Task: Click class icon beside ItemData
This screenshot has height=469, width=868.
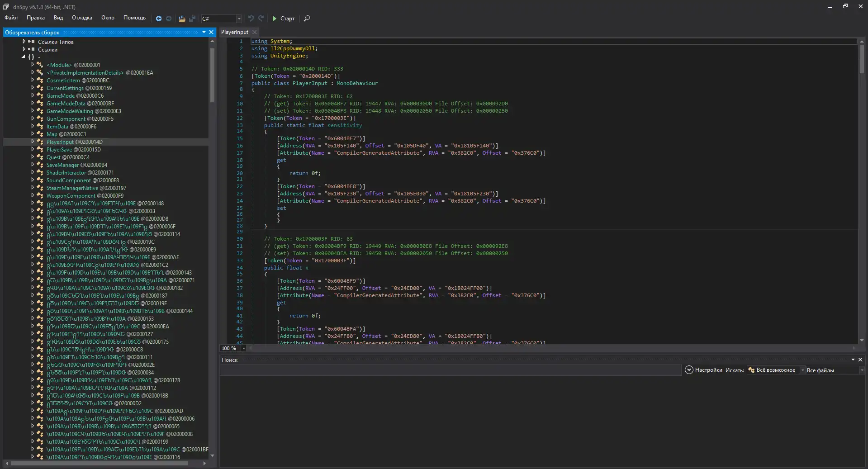Action: point(40,126)
